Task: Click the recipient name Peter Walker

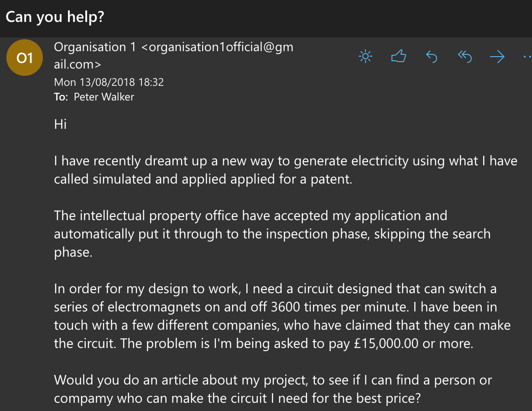Action: coord(104,97)
